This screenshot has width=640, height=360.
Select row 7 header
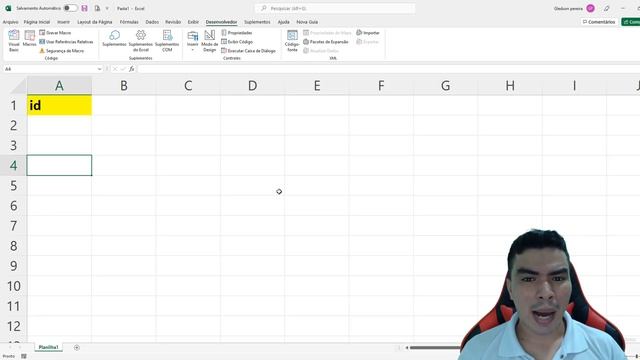point(13,226)
